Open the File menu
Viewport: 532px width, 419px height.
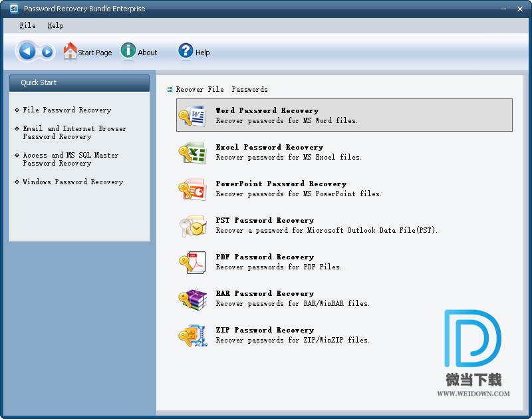[x=27, y=25]
